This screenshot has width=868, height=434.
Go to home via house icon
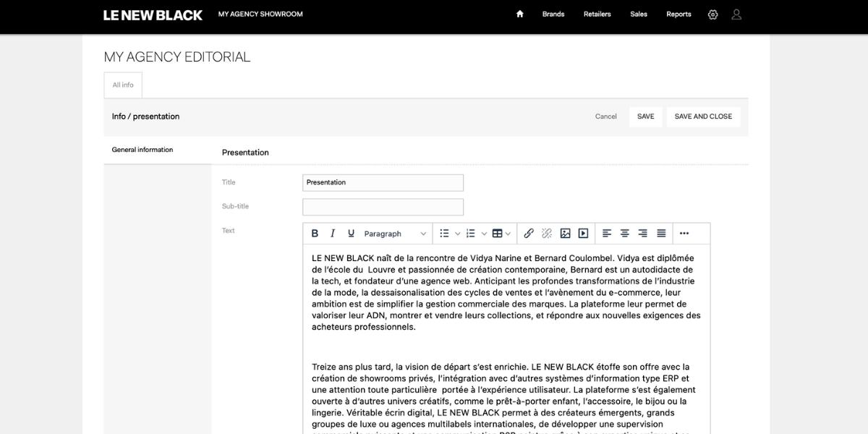coord(519,14)
